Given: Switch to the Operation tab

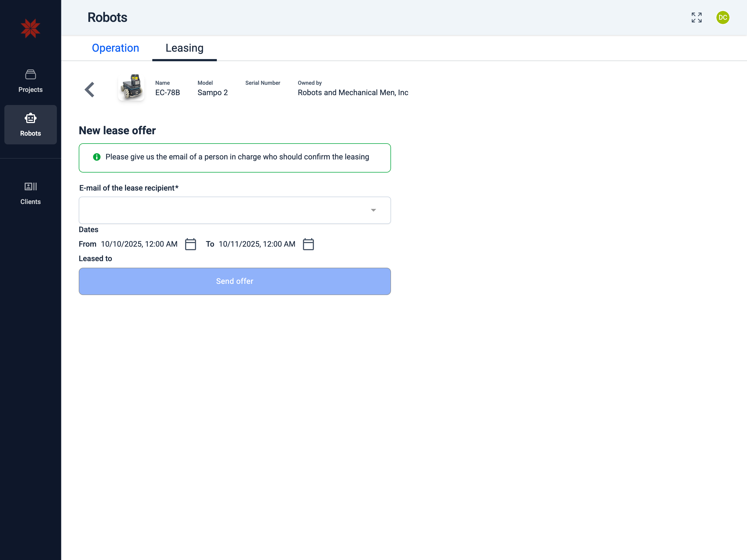Looking at the screenshot, I should pos(115,48).
